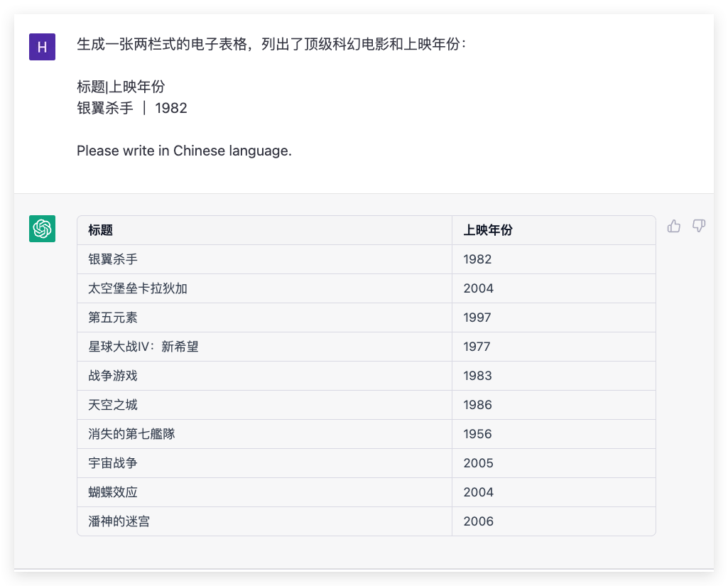The height and width of the screenshot is (586, 728).
Task: Click the 宇宙战争 table cell
Action: coord(265,463)
